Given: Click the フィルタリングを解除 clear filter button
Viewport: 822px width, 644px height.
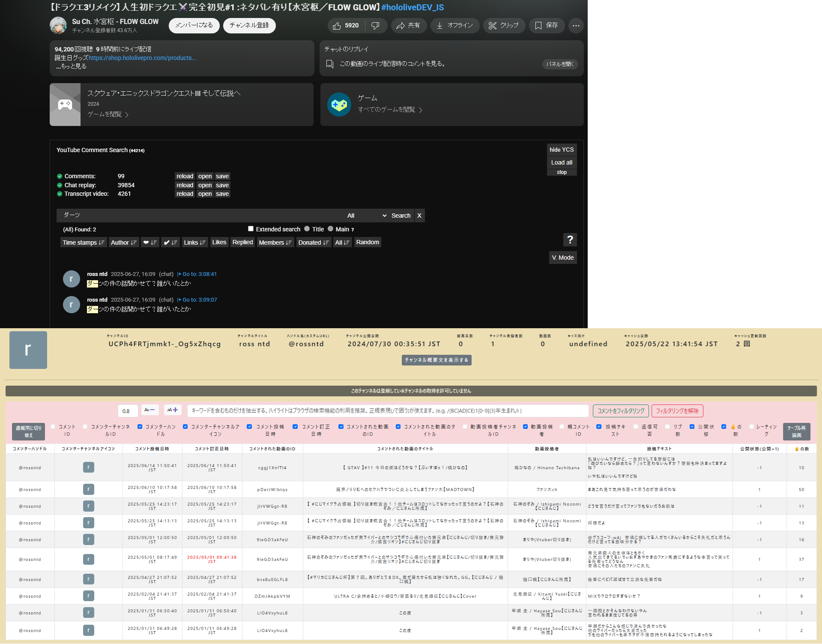Looking at the screenshot, I should (x=677, y=411).
